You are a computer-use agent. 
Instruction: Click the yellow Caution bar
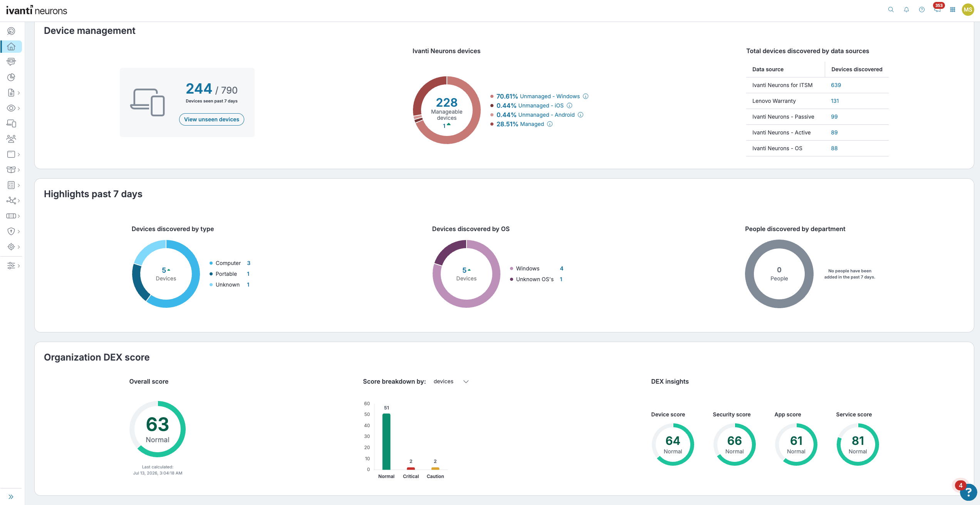[435, 468]
